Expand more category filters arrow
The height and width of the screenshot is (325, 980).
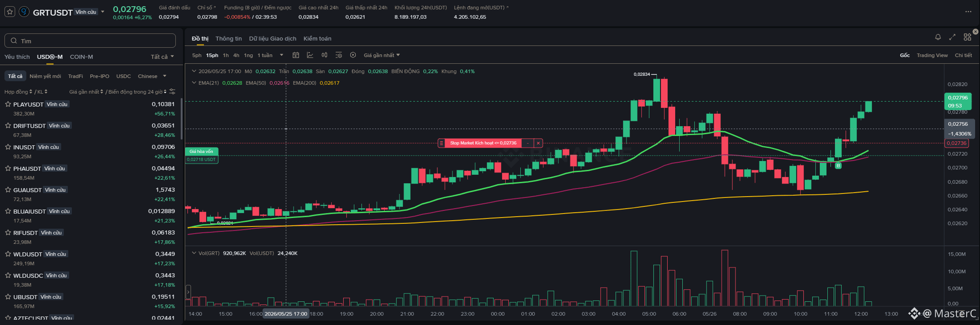click(x=165, y=76)
